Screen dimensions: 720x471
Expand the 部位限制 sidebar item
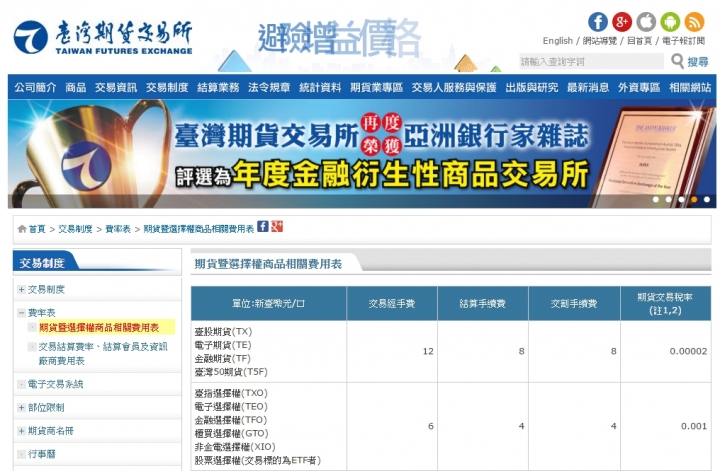pos(22,407)
